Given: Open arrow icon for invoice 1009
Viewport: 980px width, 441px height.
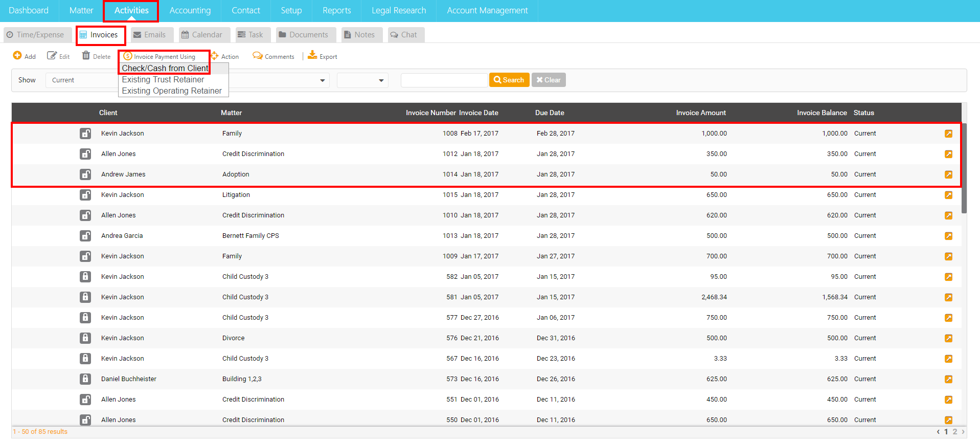Looking at the screenshot, I should tap(948, 256).
